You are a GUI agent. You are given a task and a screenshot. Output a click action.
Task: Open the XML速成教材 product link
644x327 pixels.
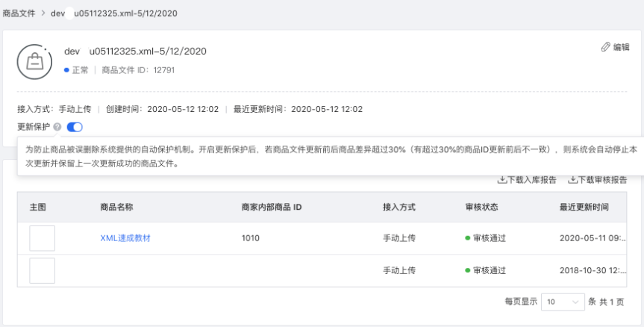point(125,238)
